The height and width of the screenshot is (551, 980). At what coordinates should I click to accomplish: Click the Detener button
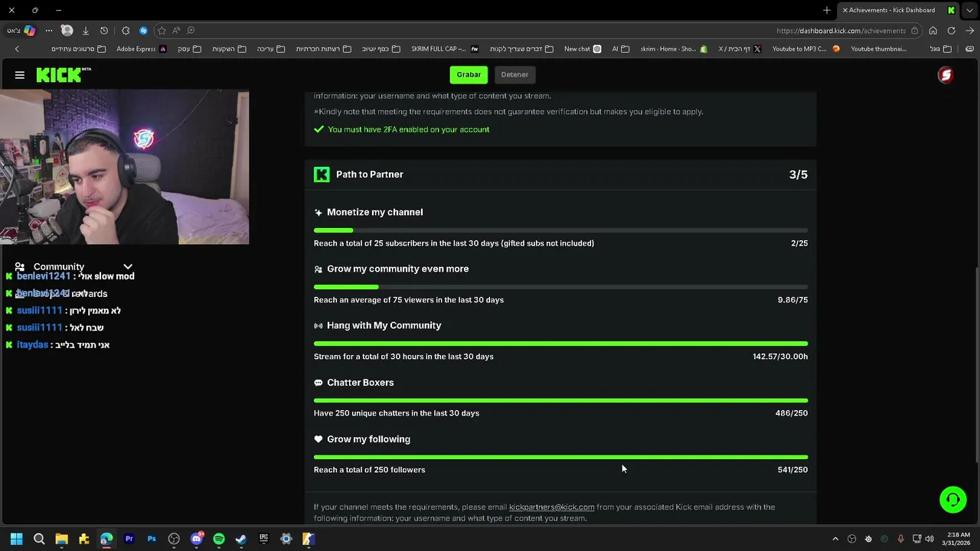tap(514, 74)
